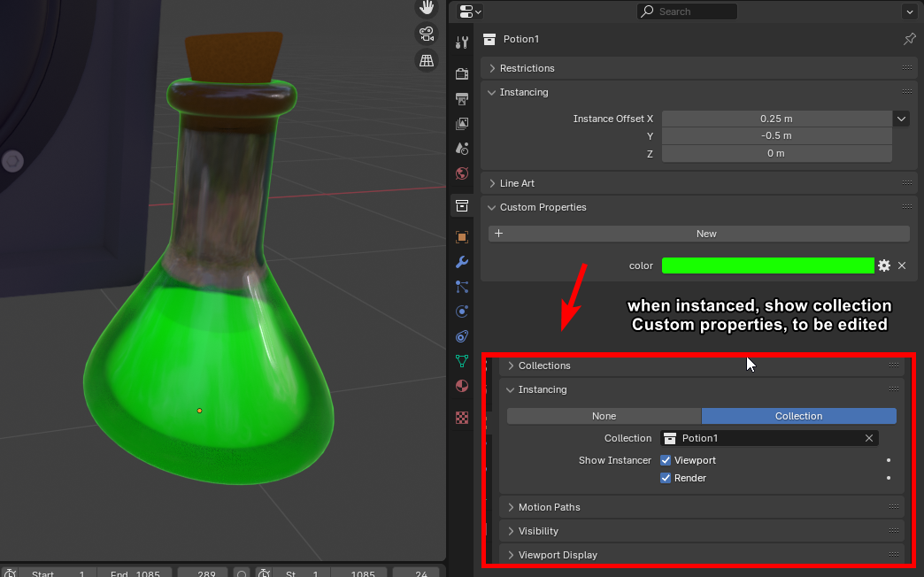Collapse the Custom Properties panel

point(492,207)
